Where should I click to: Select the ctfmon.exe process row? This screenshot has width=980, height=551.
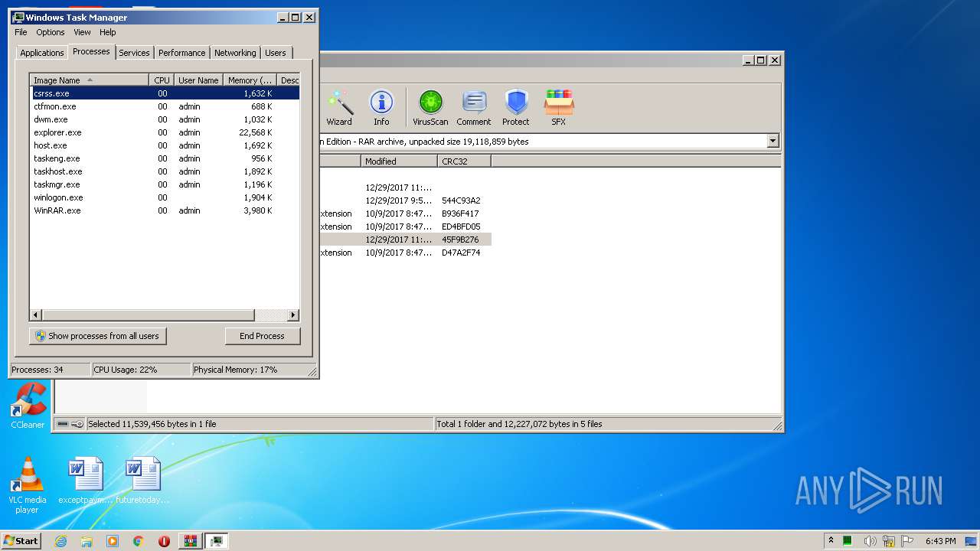165,106
